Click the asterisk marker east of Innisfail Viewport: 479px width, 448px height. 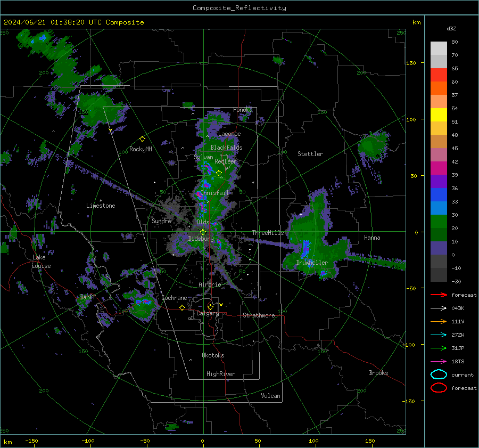[x=253, y=183]
